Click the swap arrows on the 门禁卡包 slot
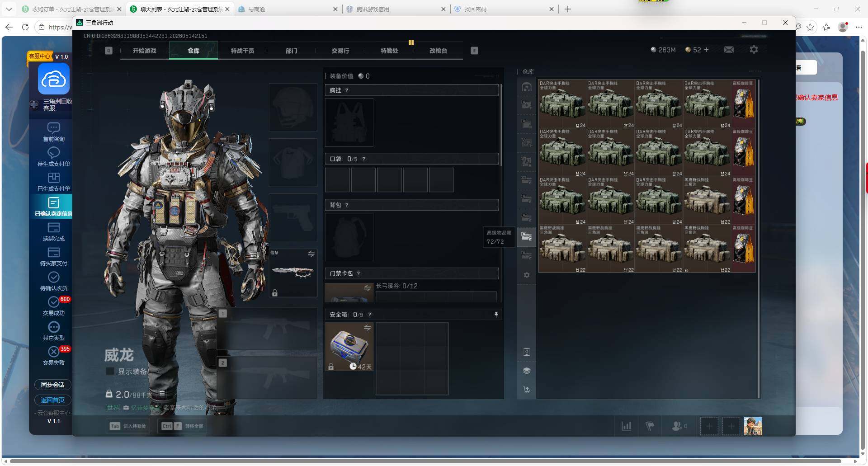Screen dimensions: 868x466 (367, 288)
